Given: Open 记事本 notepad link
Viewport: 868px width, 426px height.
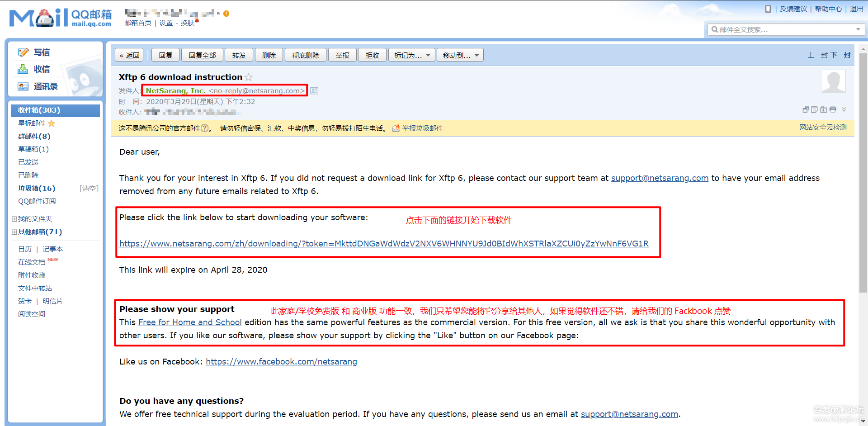Looking at the screenshot, I should coord(53,249).
